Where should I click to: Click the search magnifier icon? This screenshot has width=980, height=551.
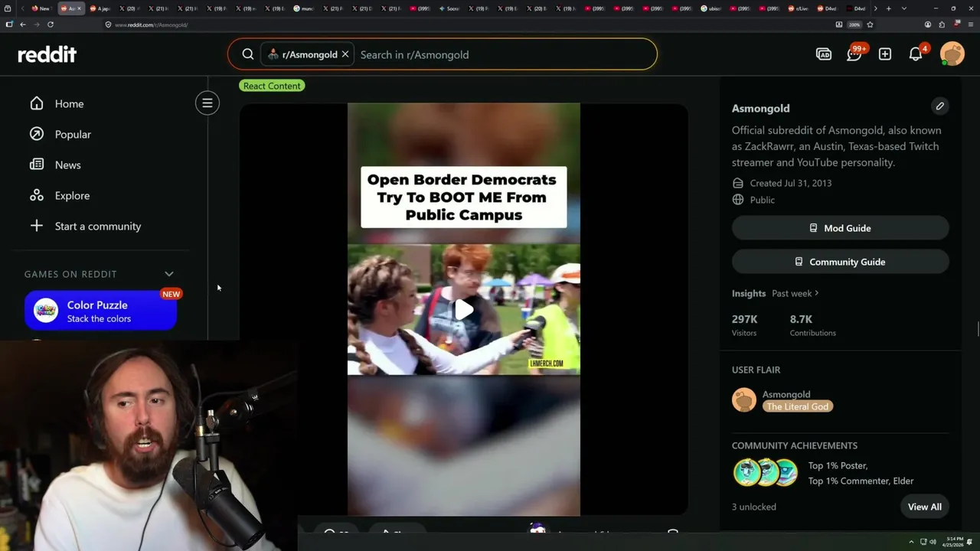(248, 54)
